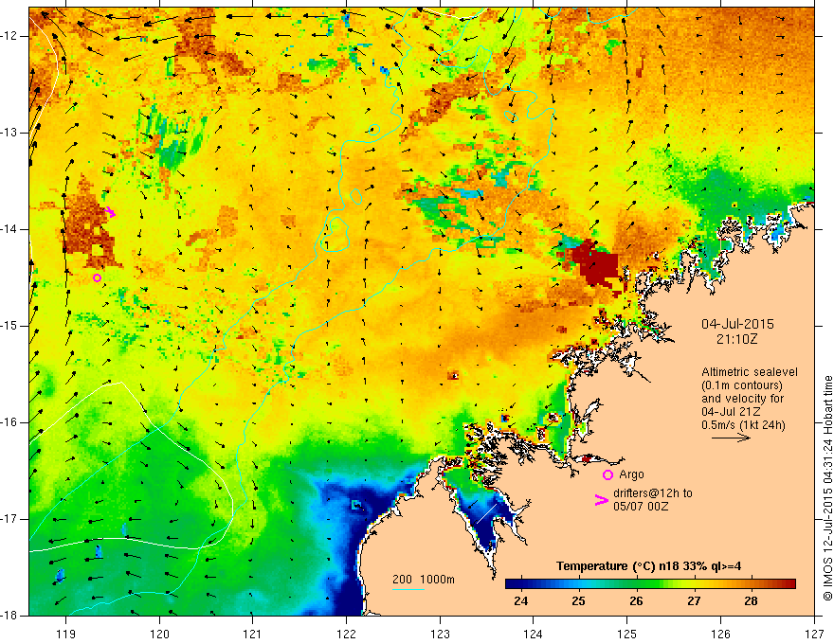Click the latitude axis label '-13'
The width and height of the screenshot is (834, 644).
(9, 133)
